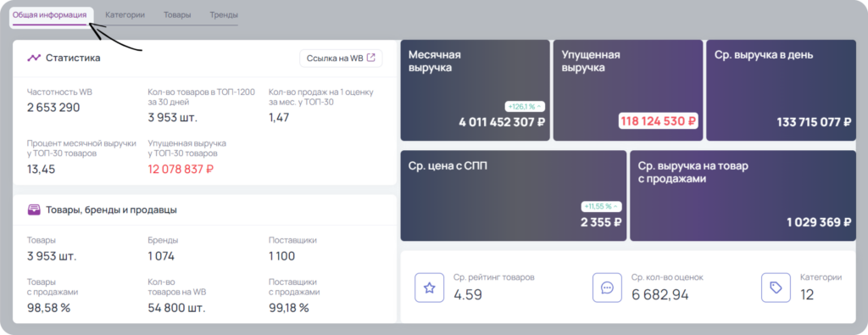Click the +11,55 % badge on Ср. цена с СПП
868x335 pixels.
coord(602,206)
